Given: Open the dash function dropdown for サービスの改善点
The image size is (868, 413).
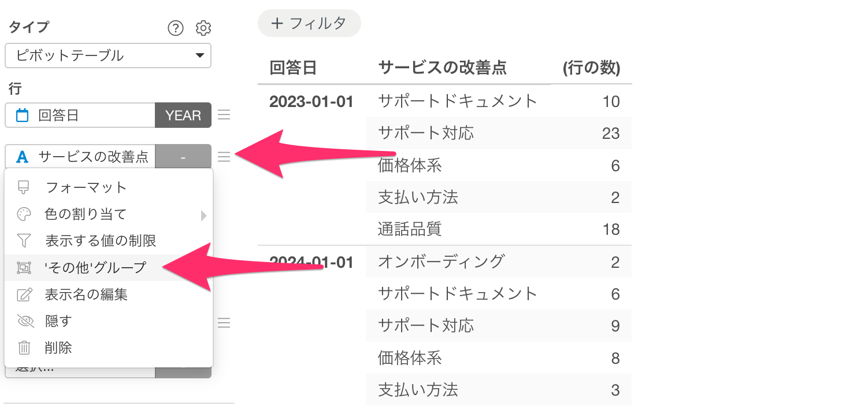Looking at the screenshot, I should pyautogui.click(x=183, y=157).
